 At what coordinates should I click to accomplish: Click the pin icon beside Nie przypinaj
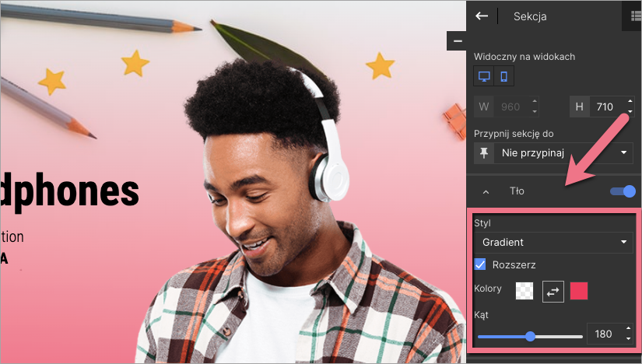click(x=483, y=153)
